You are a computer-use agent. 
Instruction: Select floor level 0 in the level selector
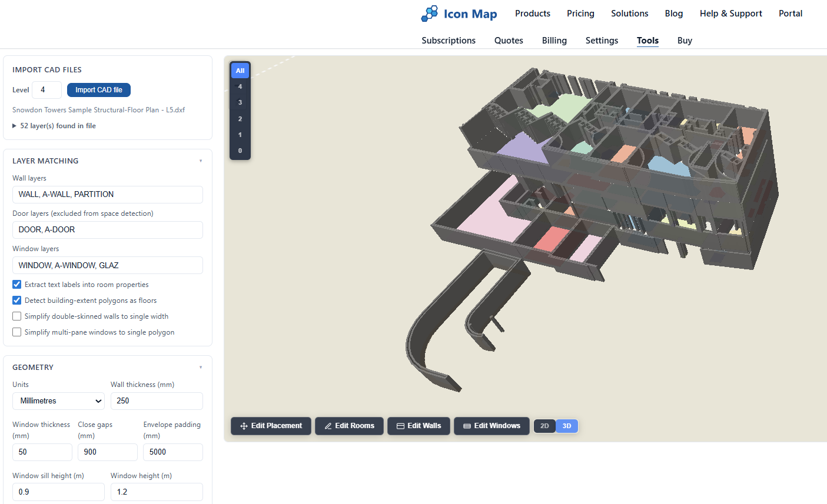[x=240, y=151]
